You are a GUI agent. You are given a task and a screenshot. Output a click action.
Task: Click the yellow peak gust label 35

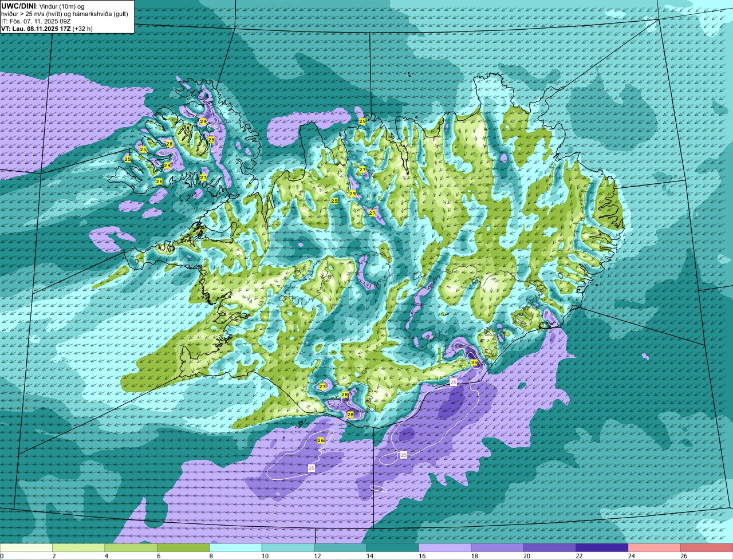pyautogui.click(x=474, y=362)
